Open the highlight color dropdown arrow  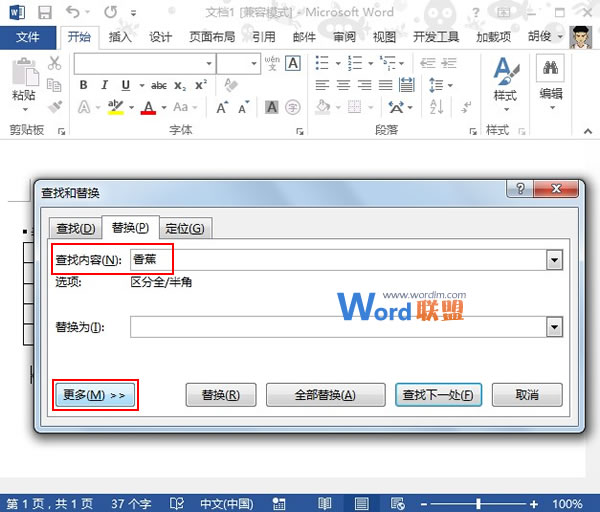pyautogui.click(x=131, y=108)
